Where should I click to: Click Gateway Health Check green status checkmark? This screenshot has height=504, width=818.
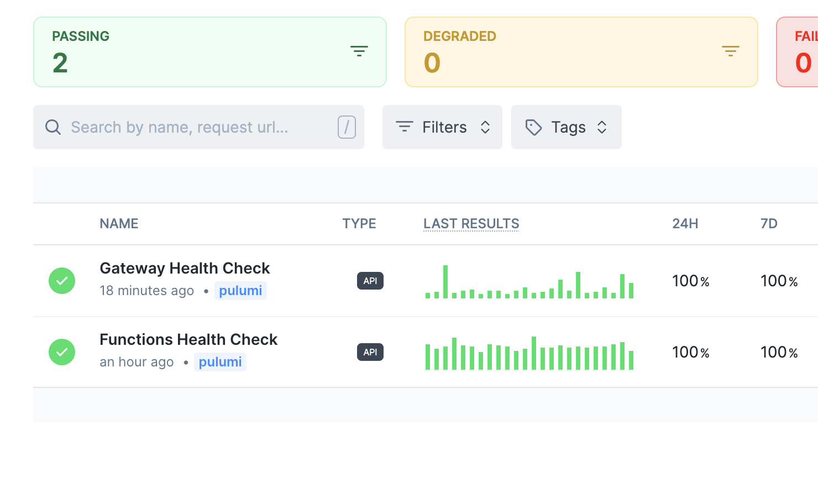coord(62,281)
